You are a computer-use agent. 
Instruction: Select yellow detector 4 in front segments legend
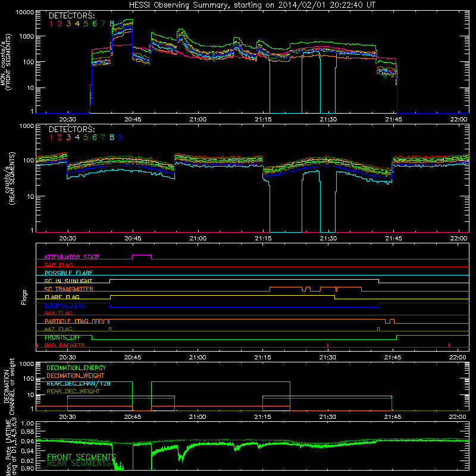[77, 24]
